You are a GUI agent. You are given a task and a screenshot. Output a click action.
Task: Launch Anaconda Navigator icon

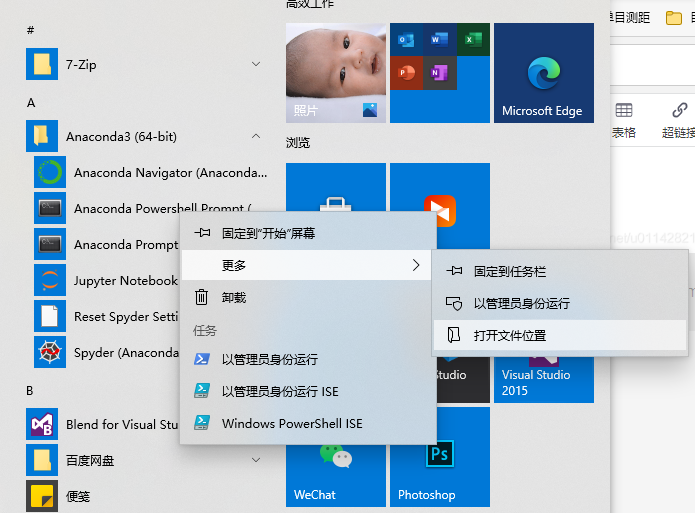click(50, 172)
